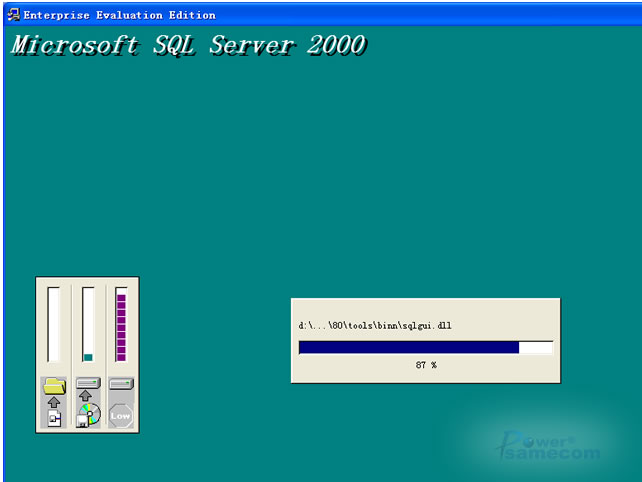Click the up arrow above the CD icon

point(85,396)
